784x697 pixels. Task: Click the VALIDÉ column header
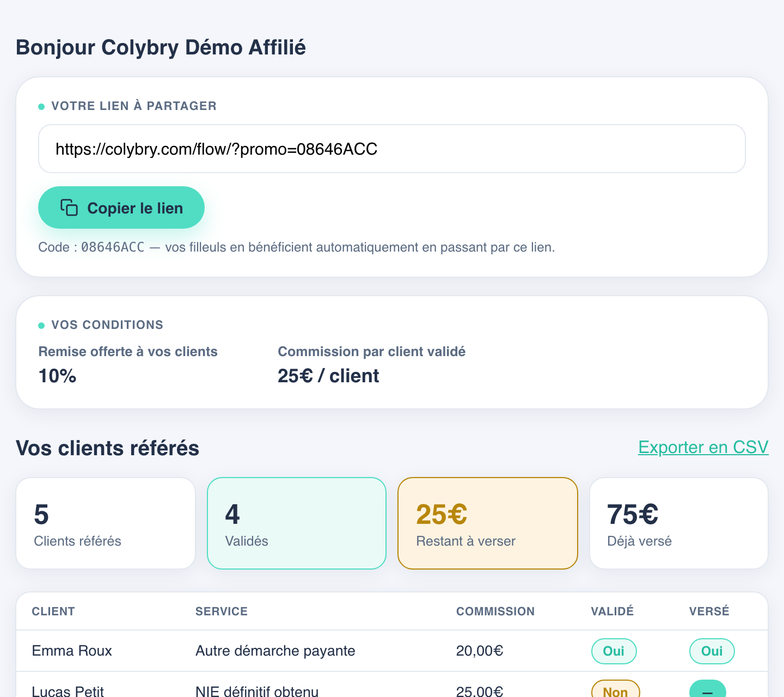click(612, 611)
